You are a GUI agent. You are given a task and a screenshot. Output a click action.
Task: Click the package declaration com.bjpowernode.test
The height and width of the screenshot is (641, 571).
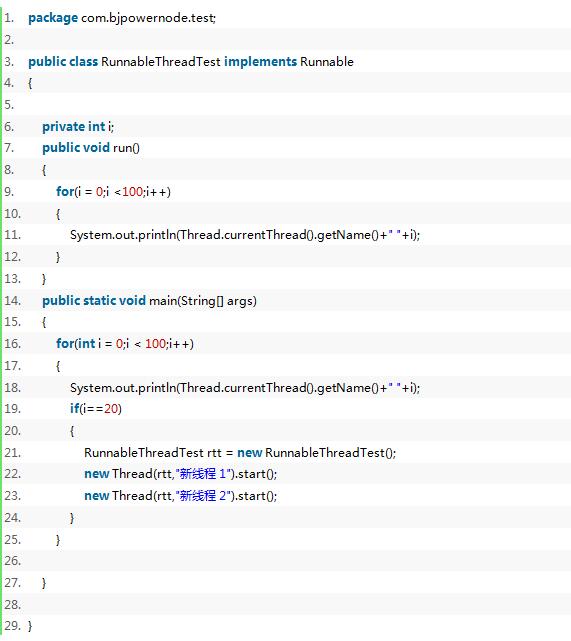tap(122, 18)
